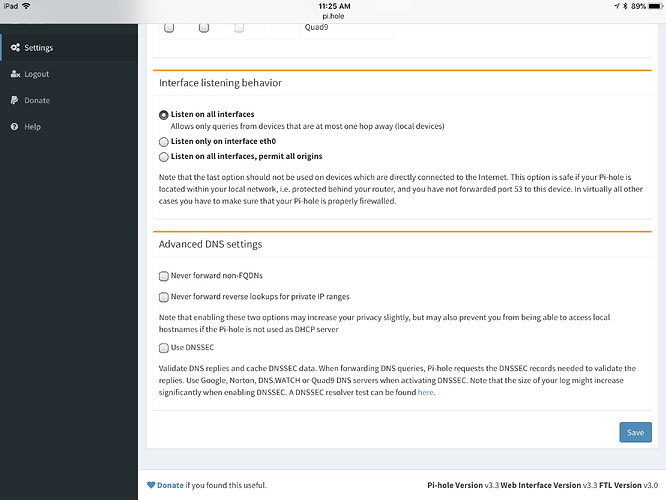Click the Settings gear icon in sidebar
This screenshot has width=666, height=500.
click(x=15, y=47)
